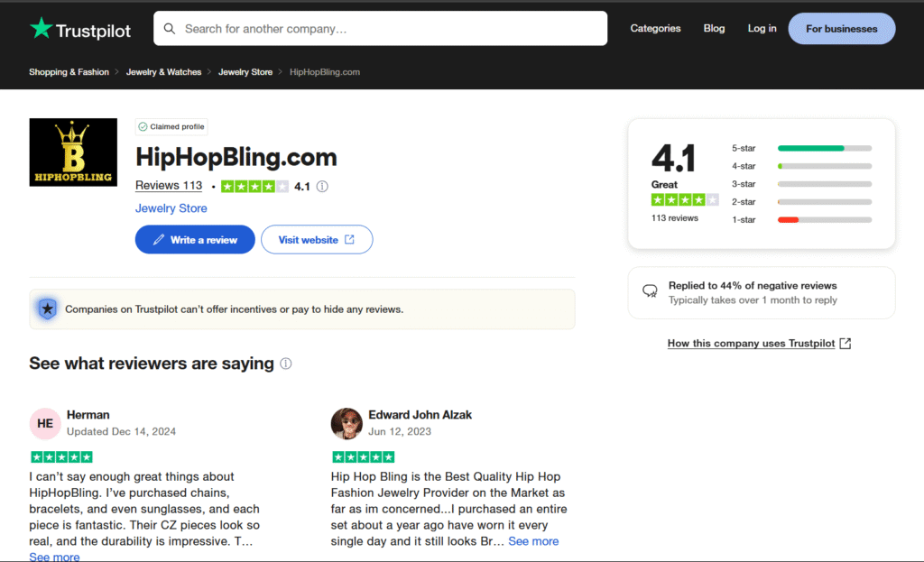This screenshot has width=924, height=562.
Task: Click the Claimed profile check badge
Action: [x=171, y=126]
